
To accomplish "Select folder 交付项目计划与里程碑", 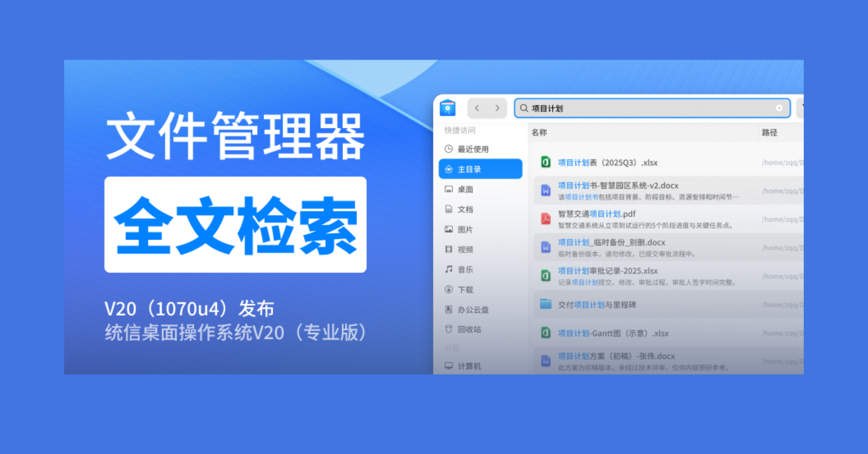I will pos(668,305).
